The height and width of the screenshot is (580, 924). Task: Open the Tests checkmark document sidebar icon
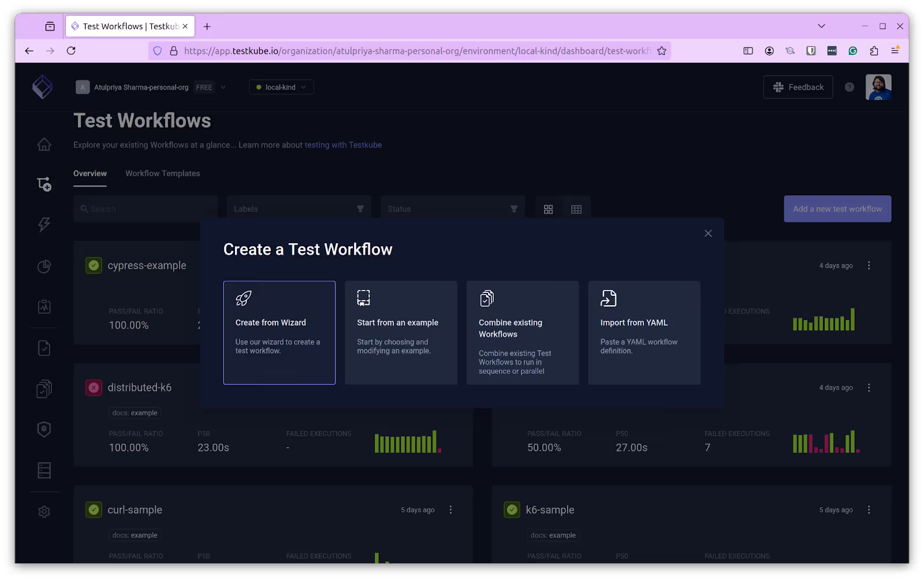(x=44, y=348)
